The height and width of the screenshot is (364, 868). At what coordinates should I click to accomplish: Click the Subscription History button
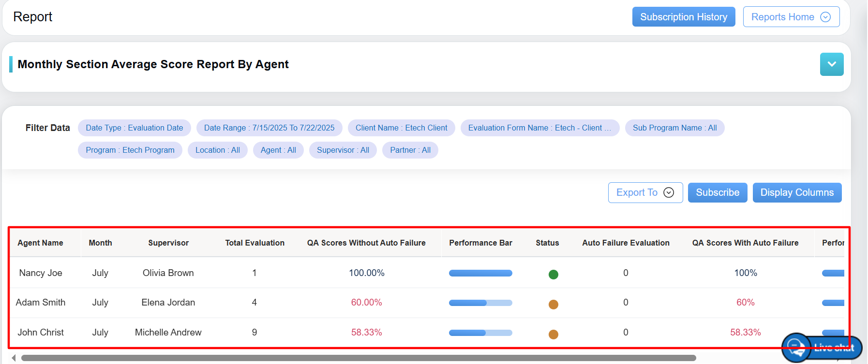(683, 17)
